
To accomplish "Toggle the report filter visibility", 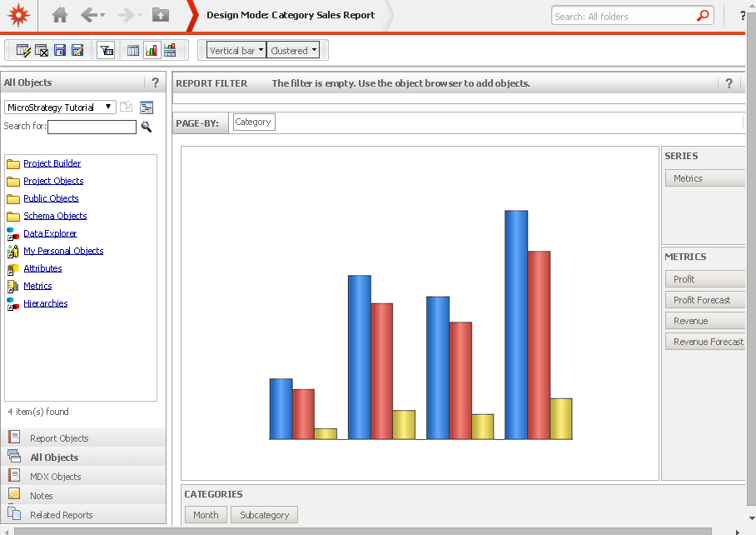I will [x=106, y=50].
